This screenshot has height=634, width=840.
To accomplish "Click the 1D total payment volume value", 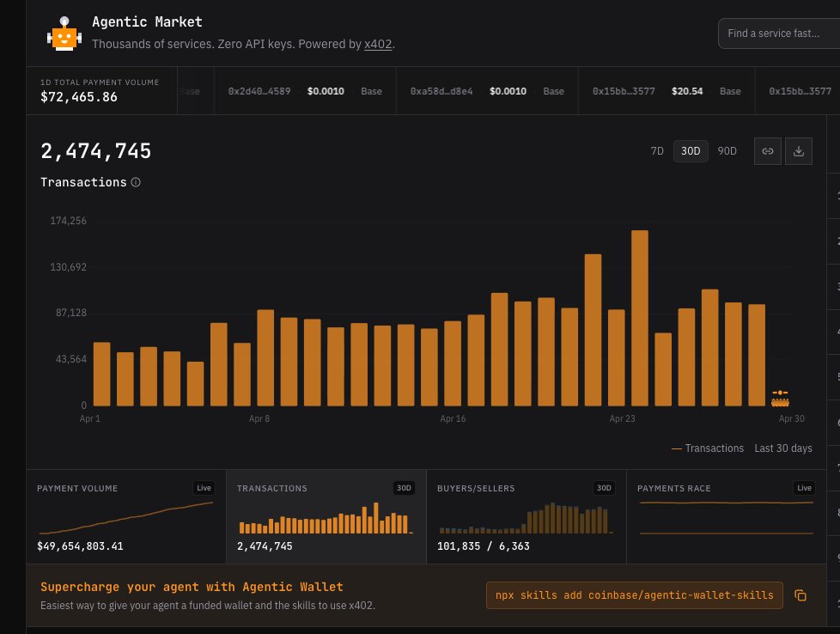I will coord(79,97).
